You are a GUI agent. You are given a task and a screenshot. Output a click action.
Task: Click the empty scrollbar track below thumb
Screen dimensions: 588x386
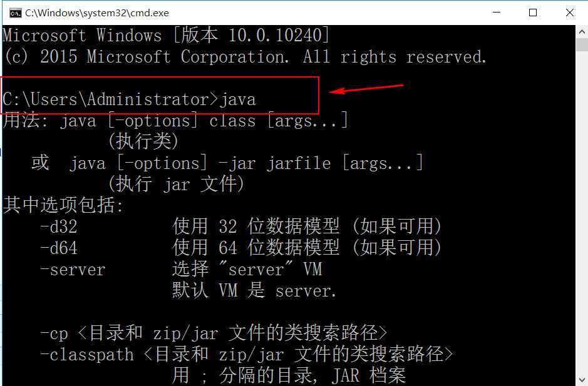point(582,212)
